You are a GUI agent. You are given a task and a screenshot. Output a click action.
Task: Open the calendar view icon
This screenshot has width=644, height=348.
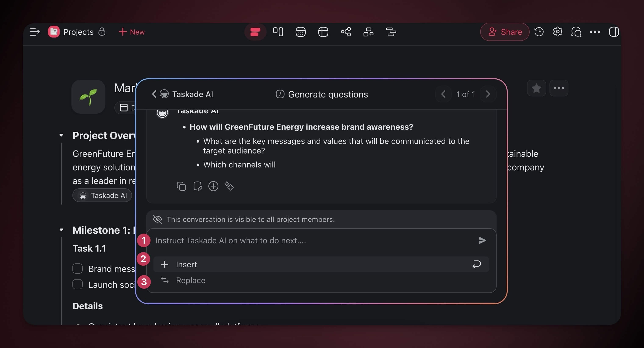coord(300,32)
